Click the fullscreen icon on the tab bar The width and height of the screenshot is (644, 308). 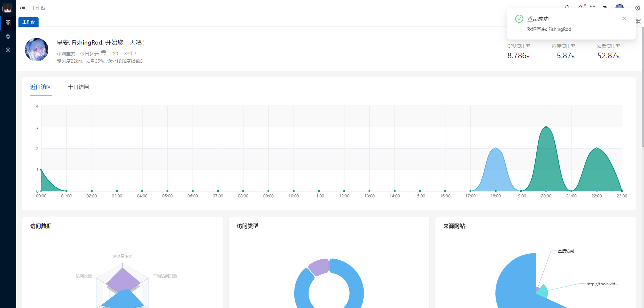[639, 21]
